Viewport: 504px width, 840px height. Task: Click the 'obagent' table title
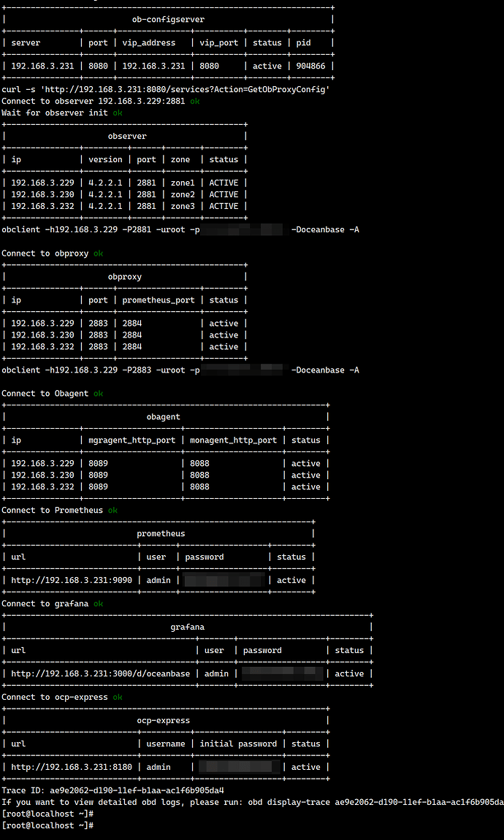(164, 417)
